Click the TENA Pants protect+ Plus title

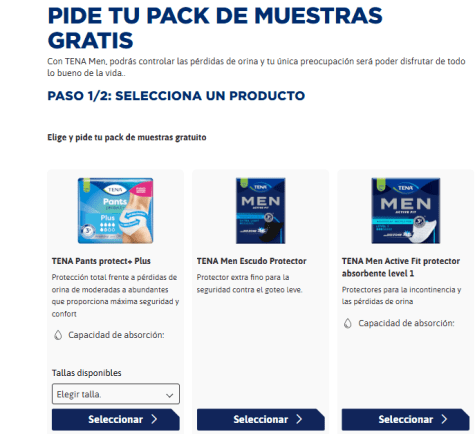click(x=101, y=261)
